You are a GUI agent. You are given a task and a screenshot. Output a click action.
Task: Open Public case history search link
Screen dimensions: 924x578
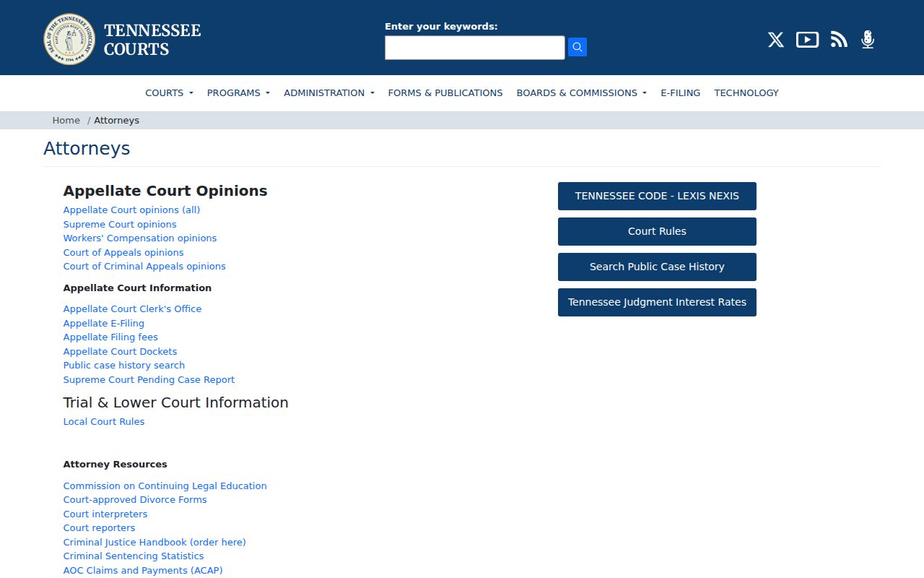[124, 366]
